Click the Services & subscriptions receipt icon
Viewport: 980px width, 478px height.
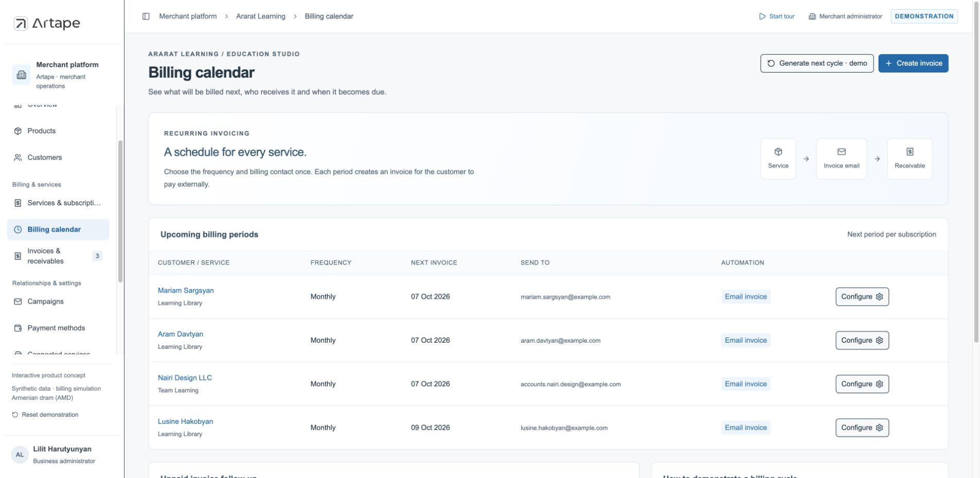18,203
